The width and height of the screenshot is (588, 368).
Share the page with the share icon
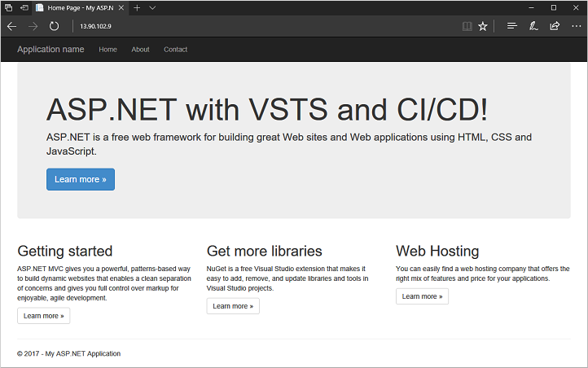pyautogui.click(x=555, y=26)
